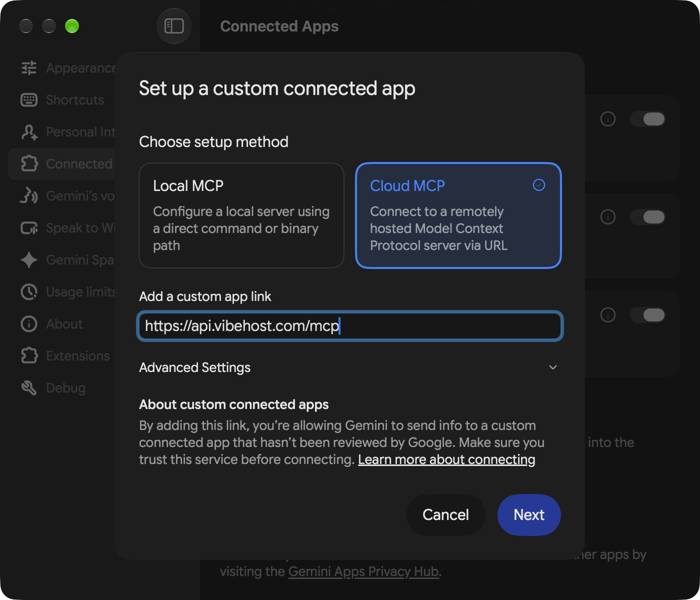This screenshot has height=600, width=700.
Task: Toggle the third connected app switch
Action: click(x=647, y=315)
